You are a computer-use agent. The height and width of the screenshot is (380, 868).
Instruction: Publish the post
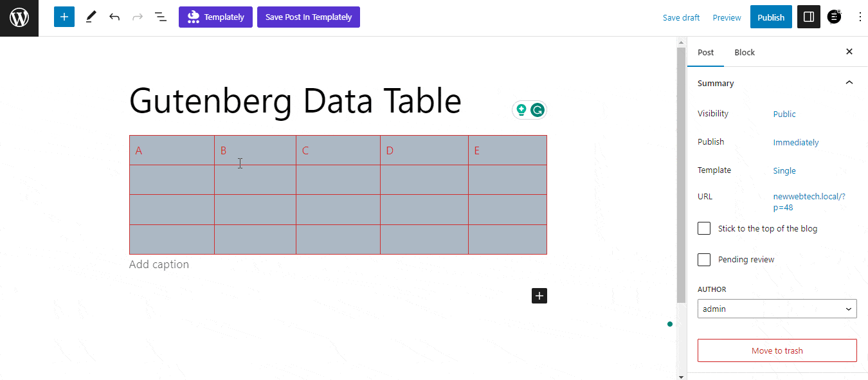tap(771, 17)
